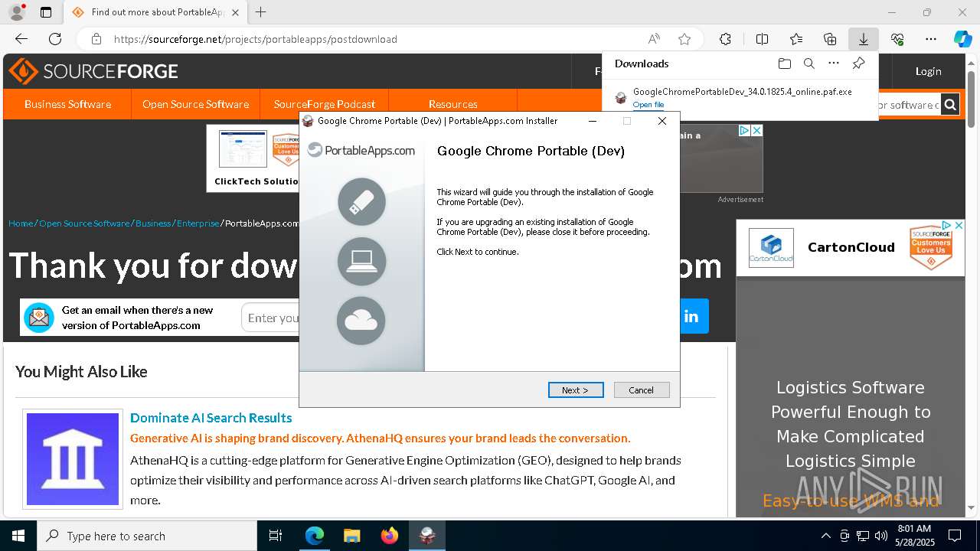Viewport: 980px width, 551px height.
Task: Open Firefox on taskbar
Action: click(x=390, y=536)
